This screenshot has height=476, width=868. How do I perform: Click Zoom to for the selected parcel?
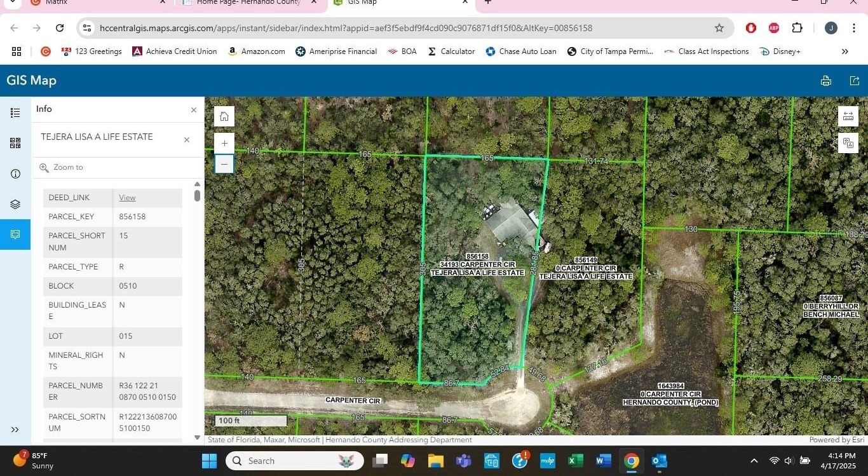tap(62, 167)
